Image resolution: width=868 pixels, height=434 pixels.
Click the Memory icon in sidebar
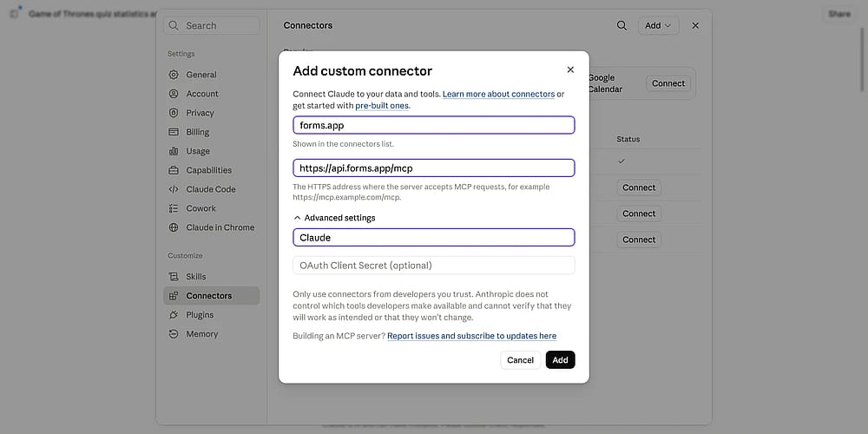point(174,334)
